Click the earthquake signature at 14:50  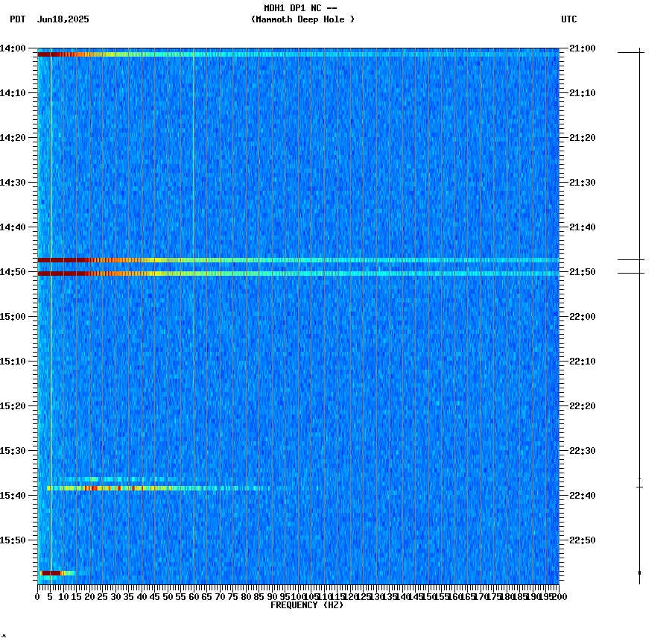coord(112,271)
